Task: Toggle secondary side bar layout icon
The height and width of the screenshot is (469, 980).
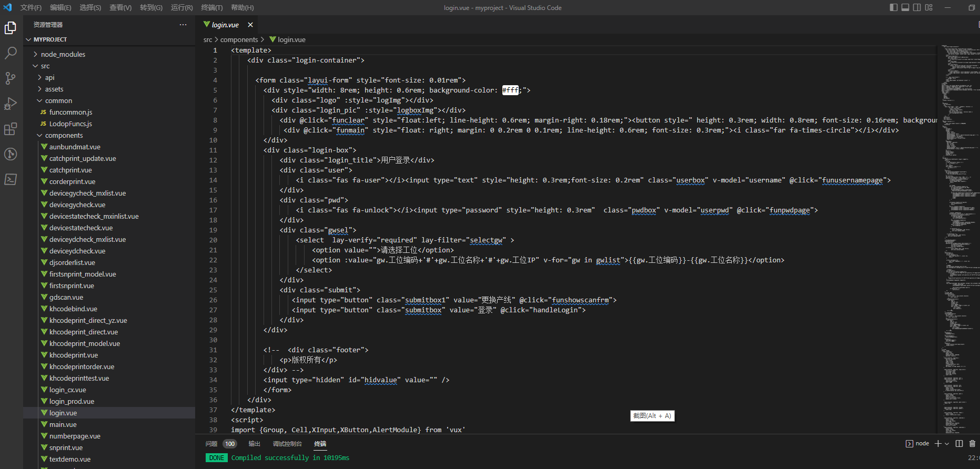Action: 917,7
